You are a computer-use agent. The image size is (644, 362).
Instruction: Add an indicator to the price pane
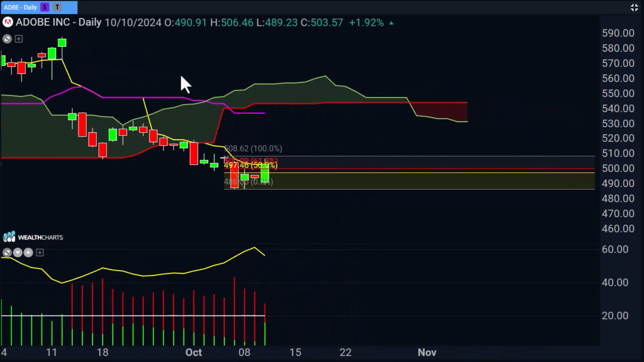(19, 39)
